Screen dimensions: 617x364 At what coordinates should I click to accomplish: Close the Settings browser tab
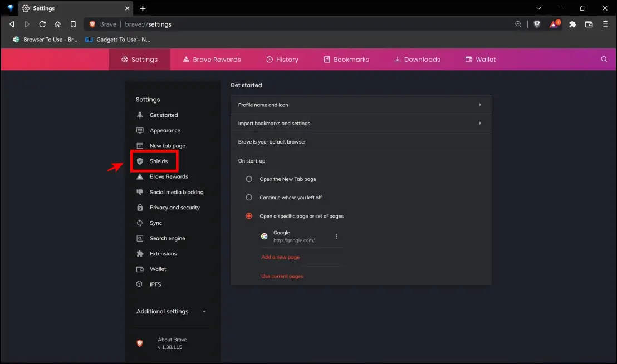tap(127, 8)
